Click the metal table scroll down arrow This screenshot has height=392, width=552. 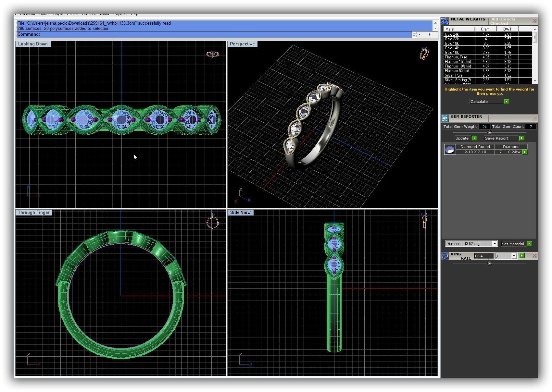(x=535, y=81)
